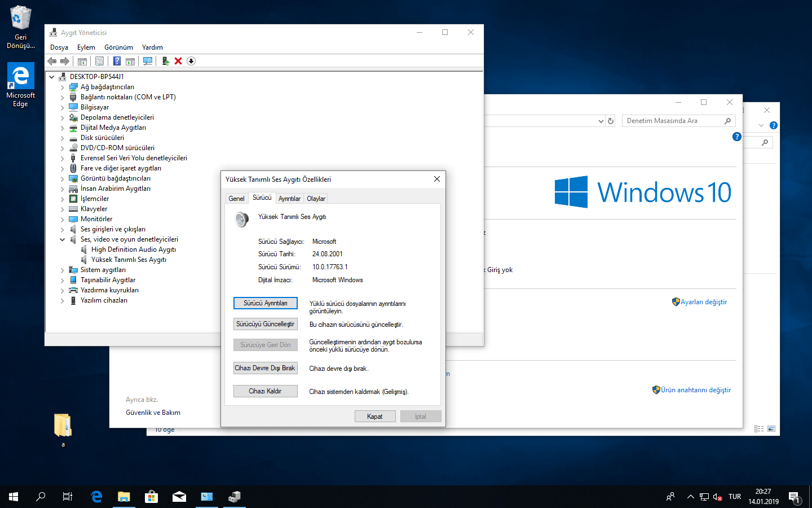The width and height of the screenshot is (812, 508).
Task: Click the refresh icon next to address bar
Action: click(x=610, y=121)
